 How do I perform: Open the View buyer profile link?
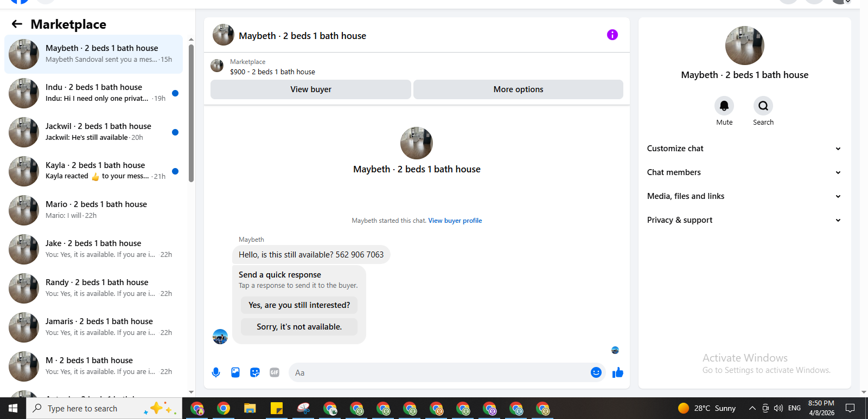(455, 221)
